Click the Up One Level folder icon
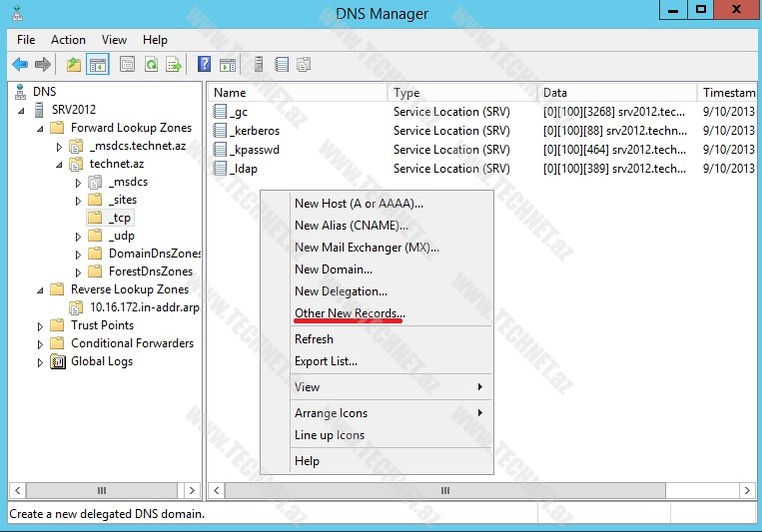 pyautogui.click(x=74, y=65)
